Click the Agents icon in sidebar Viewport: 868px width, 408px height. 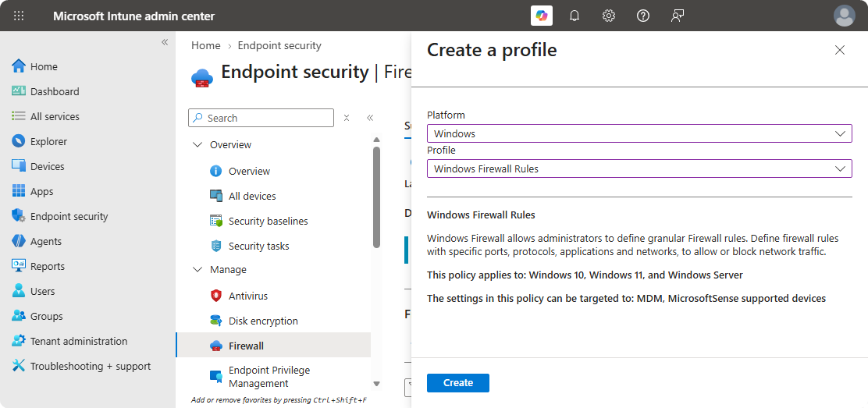[x=19, y=241]
